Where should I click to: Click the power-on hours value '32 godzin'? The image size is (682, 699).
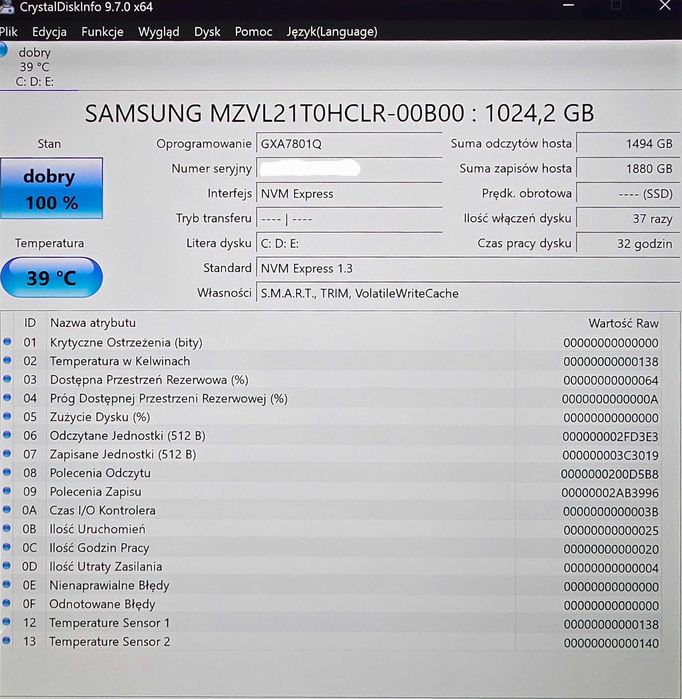[x=628, y=243]
